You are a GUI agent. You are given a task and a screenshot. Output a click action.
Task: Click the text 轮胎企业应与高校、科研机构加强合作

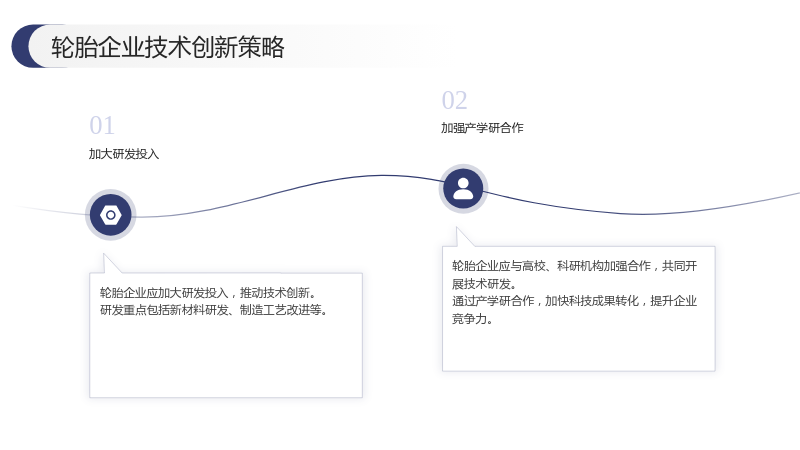tap(551, 266)
